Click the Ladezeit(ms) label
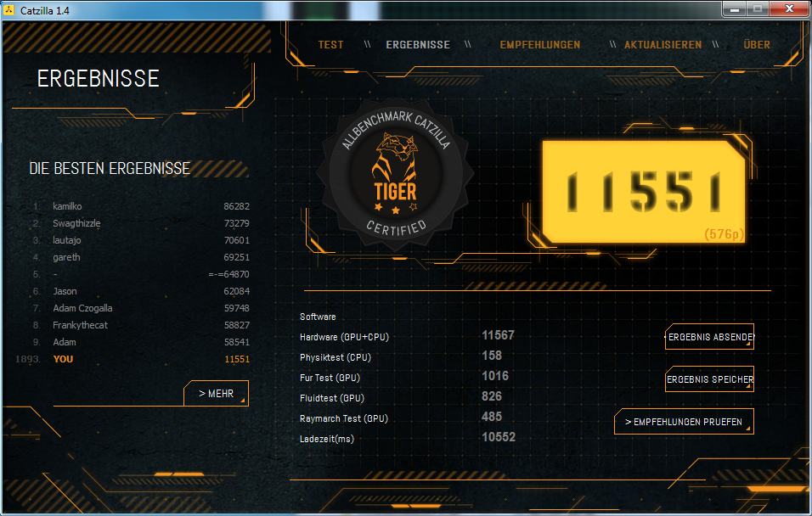Viewport: 812px width, 516px height. [x=326, y=439]
